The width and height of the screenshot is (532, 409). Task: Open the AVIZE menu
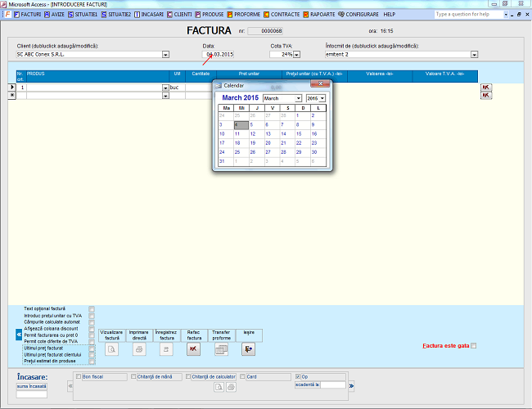(54, 14)
